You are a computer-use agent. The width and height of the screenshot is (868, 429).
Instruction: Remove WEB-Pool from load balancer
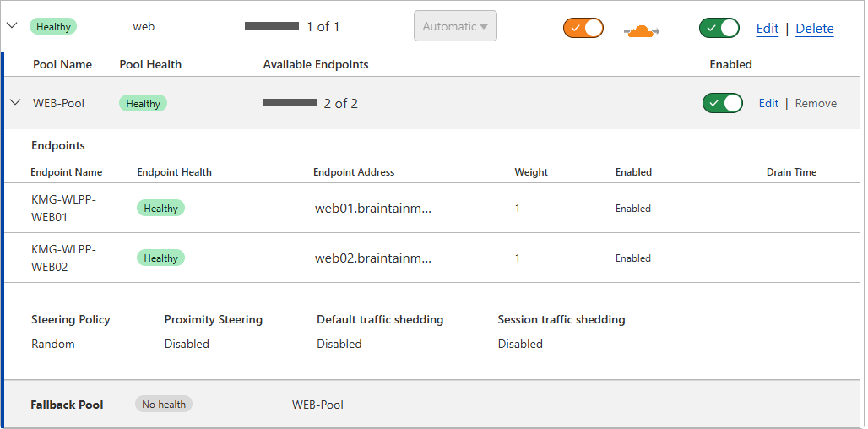(x=816, y=104)
